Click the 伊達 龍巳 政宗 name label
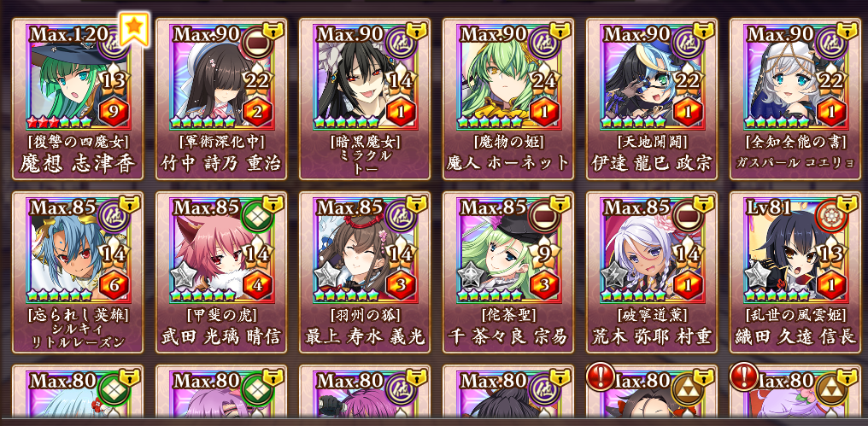The height and width of the screenshot is (426, 868). pos(651,163)
